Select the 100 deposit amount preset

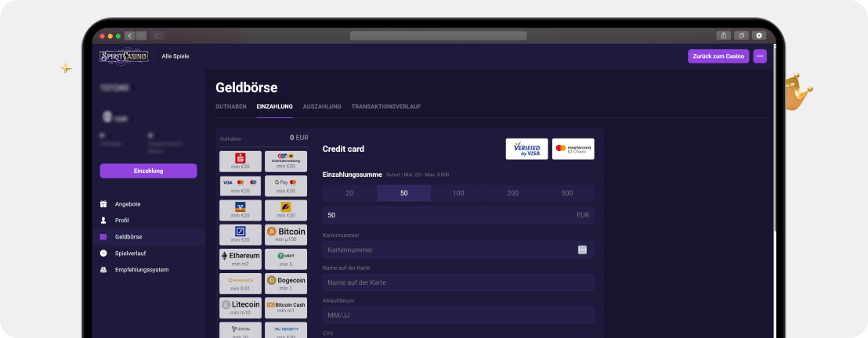(x=458, y=193)
